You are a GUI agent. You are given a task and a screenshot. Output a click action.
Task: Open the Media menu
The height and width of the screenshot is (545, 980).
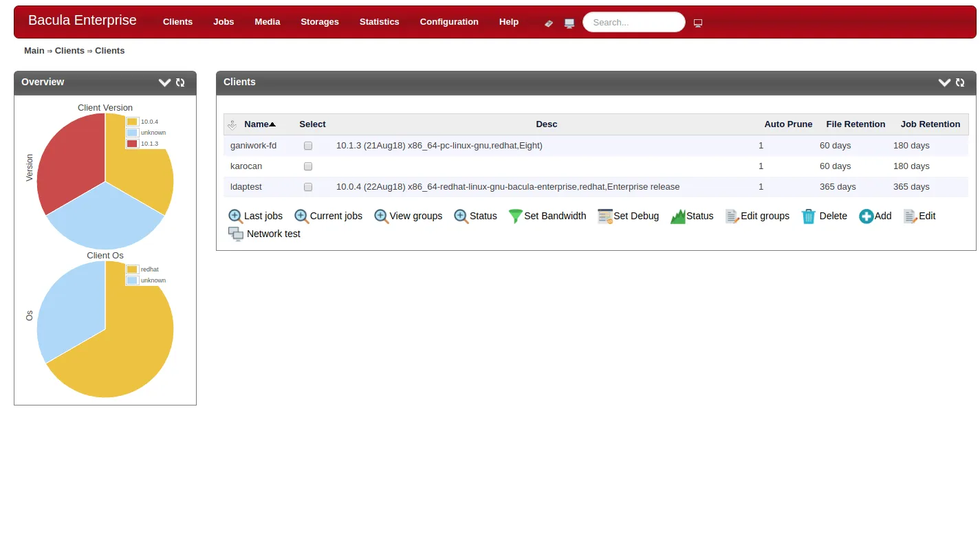(x=268, y=22)
